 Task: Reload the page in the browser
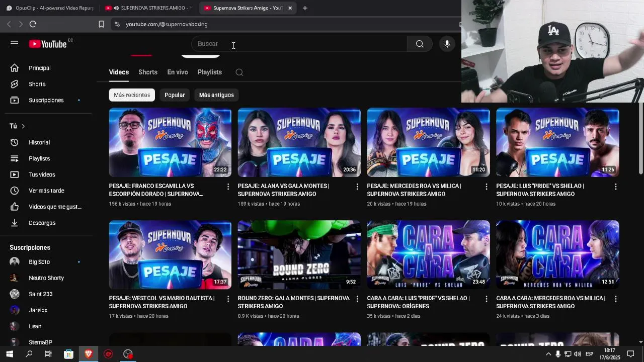[x=33, y=24]
